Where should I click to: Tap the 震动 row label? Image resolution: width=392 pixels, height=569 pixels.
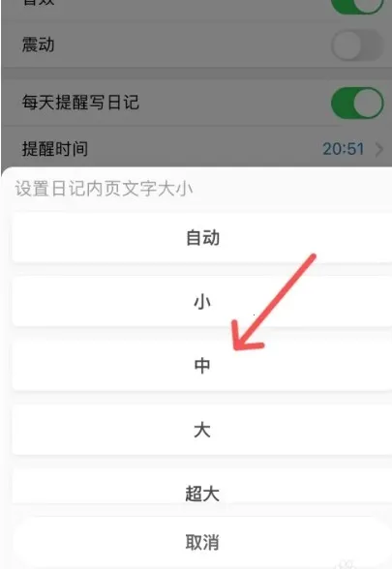tap(38, 45)
